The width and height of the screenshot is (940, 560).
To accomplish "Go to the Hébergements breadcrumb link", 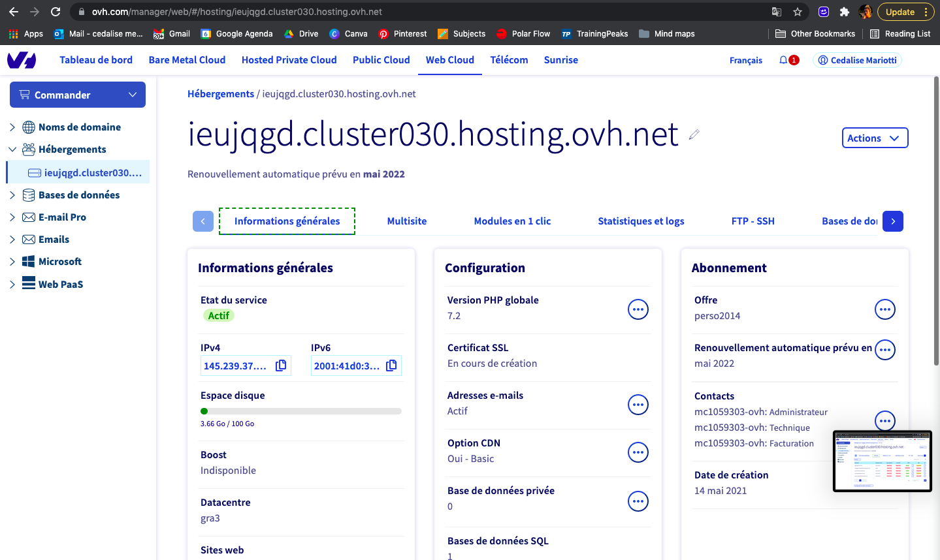I will (221, 94).
